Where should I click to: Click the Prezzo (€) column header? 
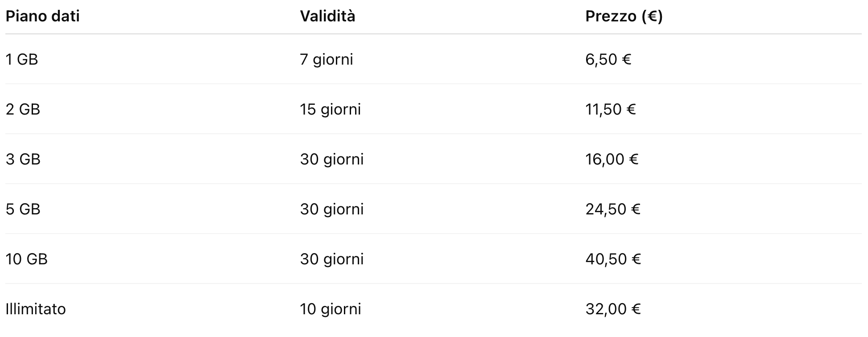click(x=624, y=16)
